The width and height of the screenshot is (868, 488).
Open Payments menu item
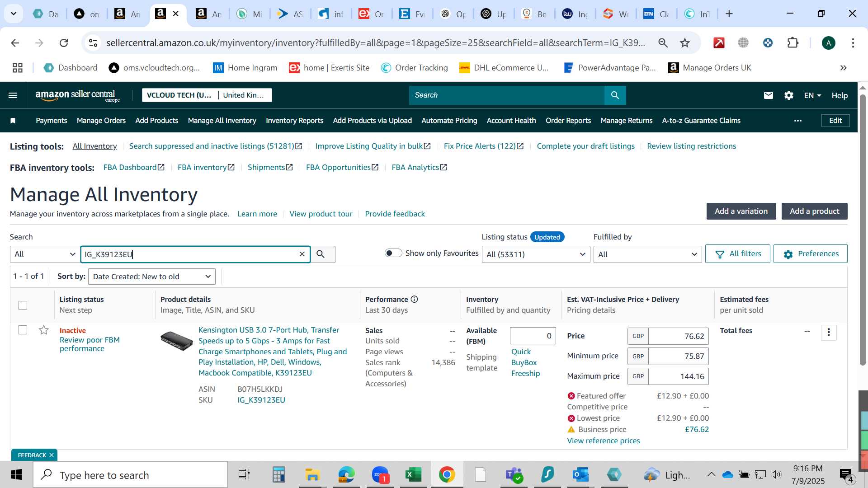click(52, 121)
